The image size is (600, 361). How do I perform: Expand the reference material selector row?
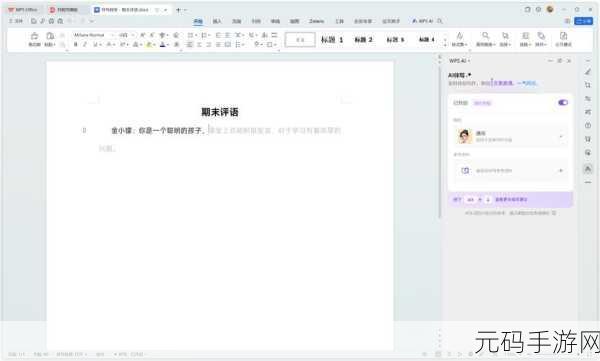tap(510, 170)
